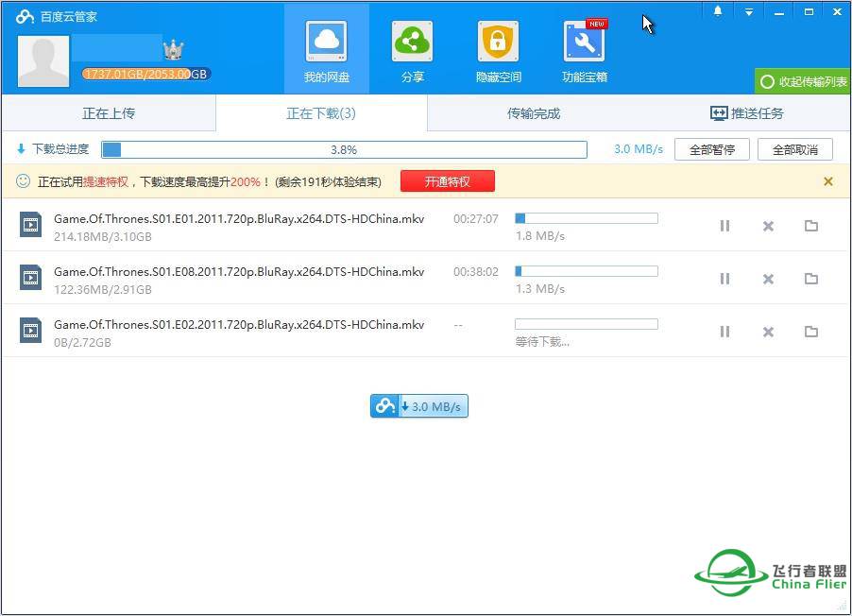Open folder for S01.E02 download
Viewport: 852px width, 616px height.
[810, 332]
